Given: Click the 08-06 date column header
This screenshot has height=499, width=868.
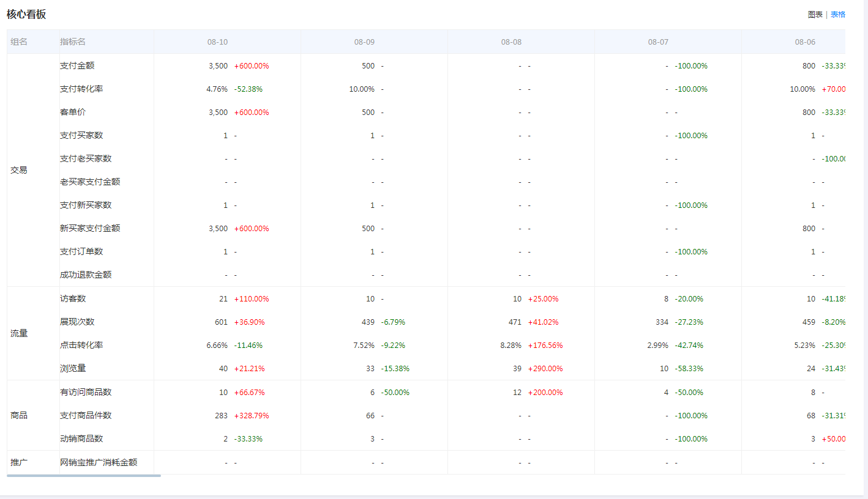Looking at the screenshot, I should [x=805, y=42].
